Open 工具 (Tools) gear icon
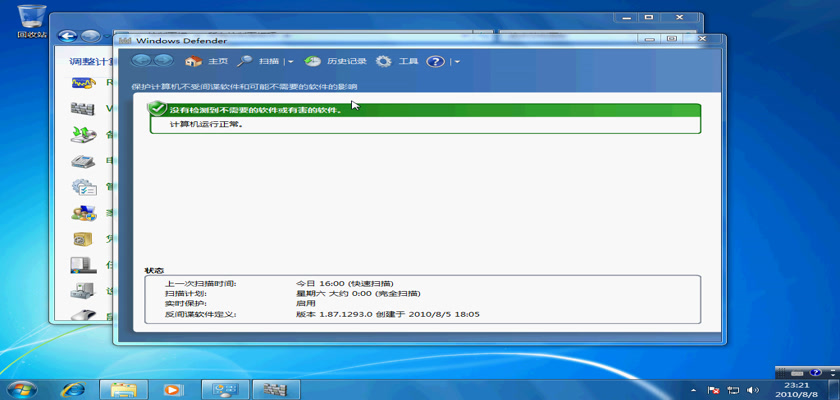The image size is (840, 400). pyautogui.click(x=384, y=62)
